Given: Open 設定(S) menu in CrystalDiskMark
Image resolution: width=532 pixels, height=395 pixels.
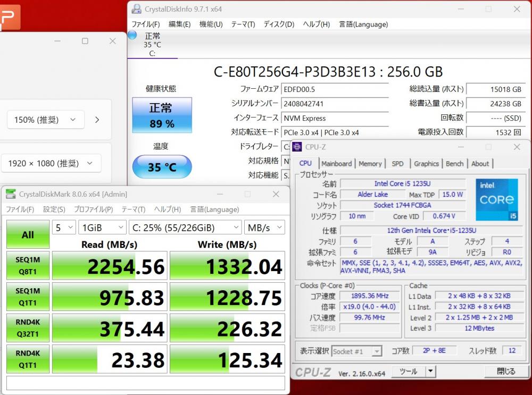Looking at the screenshot, I should (54, 209).
